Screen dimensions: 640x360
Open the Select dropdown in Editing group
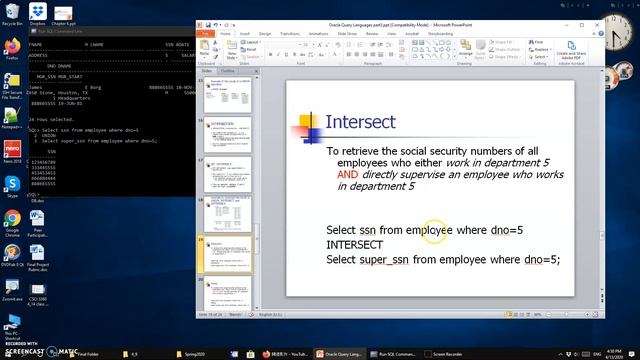[x=538, y=57]
